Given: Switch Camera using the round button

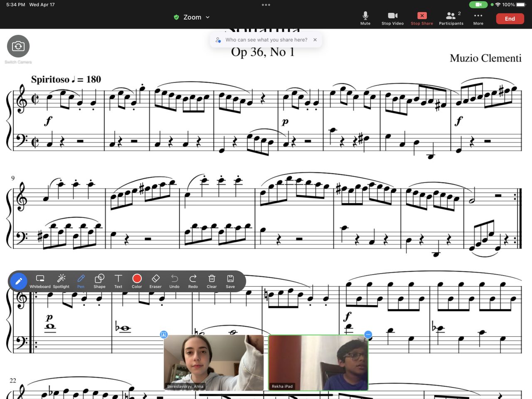Looking at the screenshot, I should coord(18,46).
